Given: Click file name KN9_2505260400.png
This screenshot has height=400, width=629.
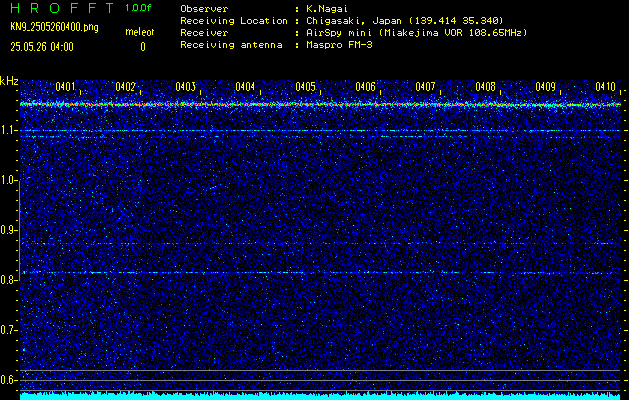Looking at the screenshot, I should pos(54,27).
